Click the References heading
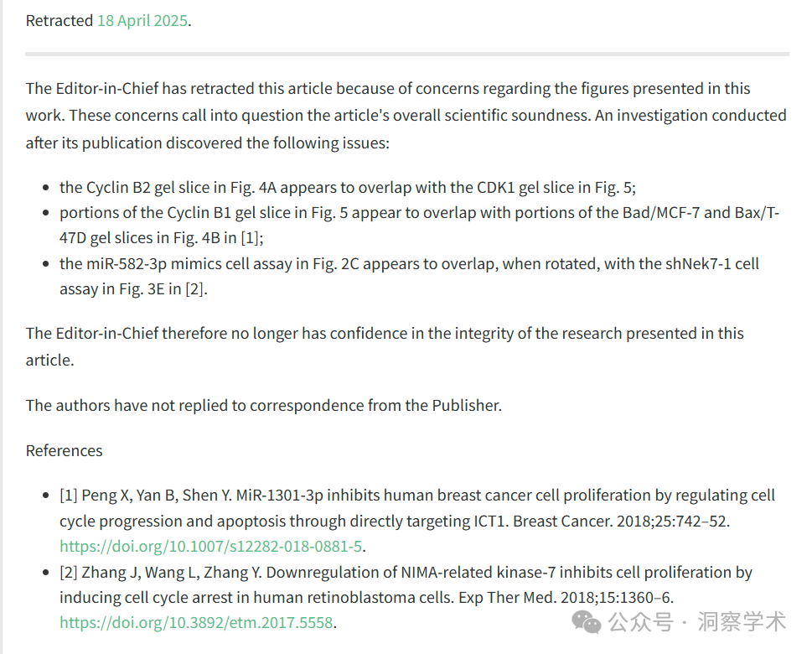 (x=65, y=451)
